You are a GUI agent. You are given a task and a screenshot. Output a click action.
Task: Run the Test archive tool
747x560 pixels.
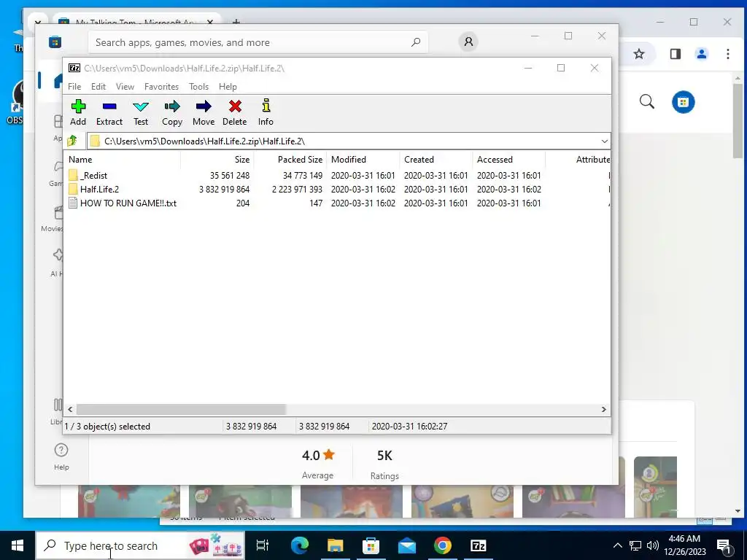point(141,113)
